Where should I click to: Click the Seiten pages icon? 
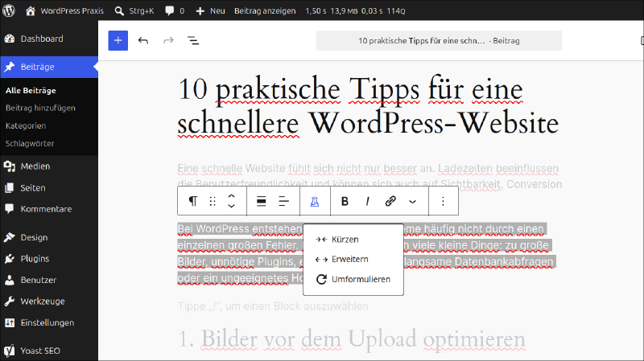coord(10,187)
